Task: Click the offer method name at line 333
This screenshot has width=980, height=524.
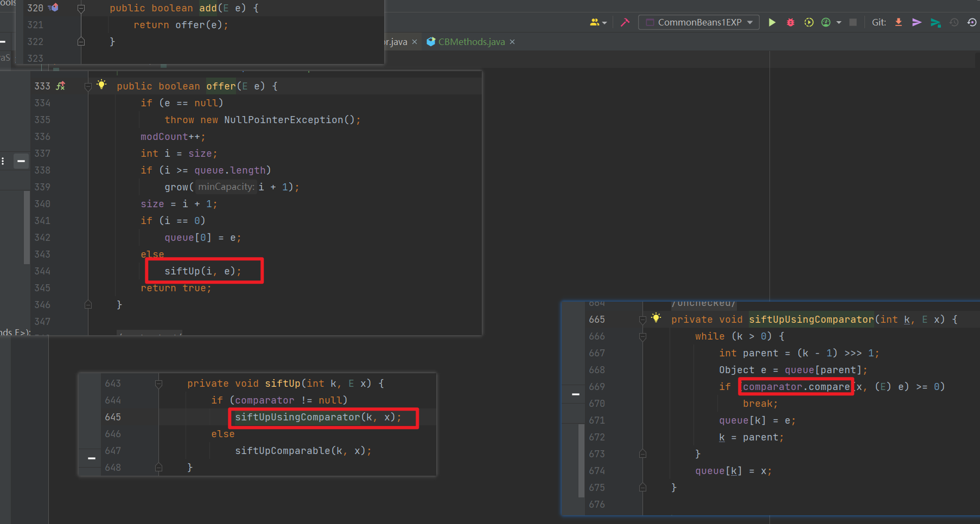Action: [221, 86]
